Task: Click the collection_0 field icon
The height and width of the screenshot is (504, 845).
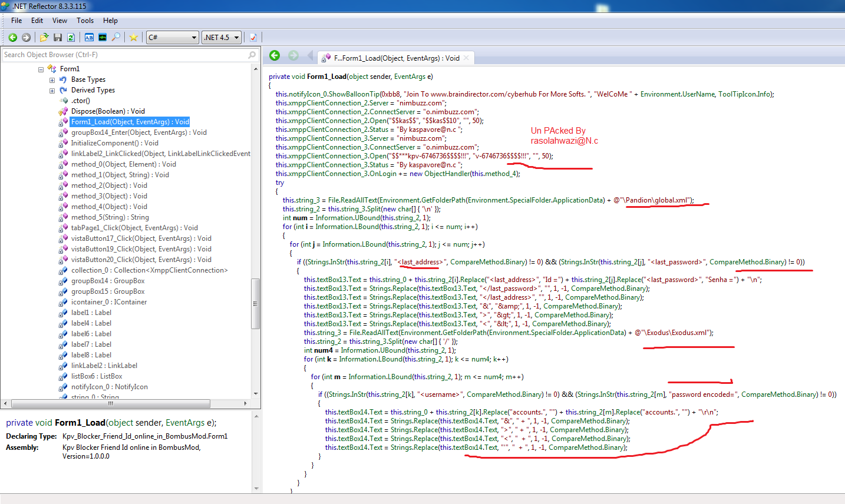Action: (x=63, y=270)
